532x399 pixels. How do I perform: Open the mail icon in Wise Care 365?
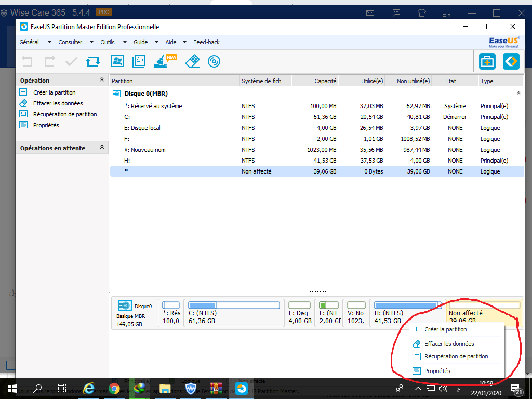[370, 13]
